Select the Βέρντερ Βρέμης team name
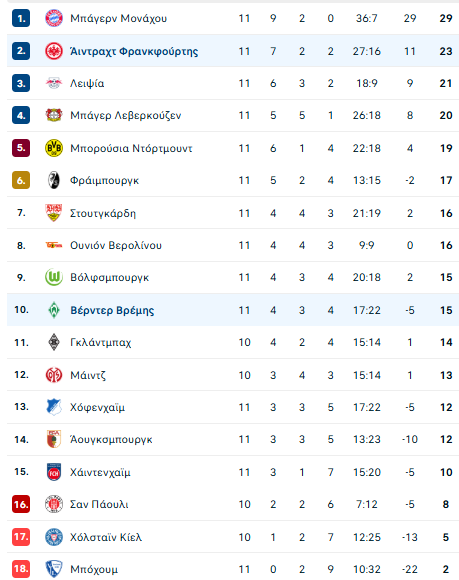459x580 pixels. click(112, 310)
